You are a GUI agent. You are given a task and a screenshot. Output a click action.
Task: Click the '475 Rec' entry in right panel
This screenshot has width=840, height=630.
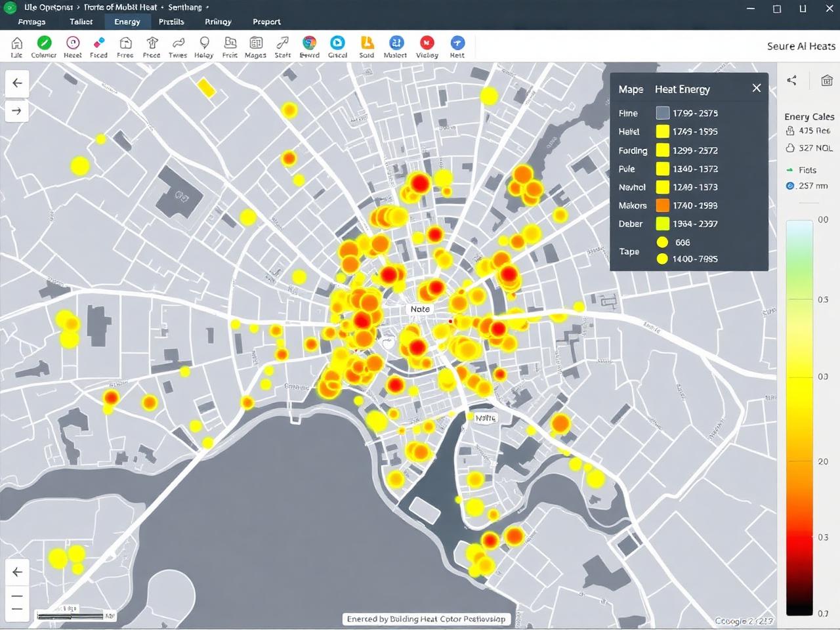click(x=808, y=131)
